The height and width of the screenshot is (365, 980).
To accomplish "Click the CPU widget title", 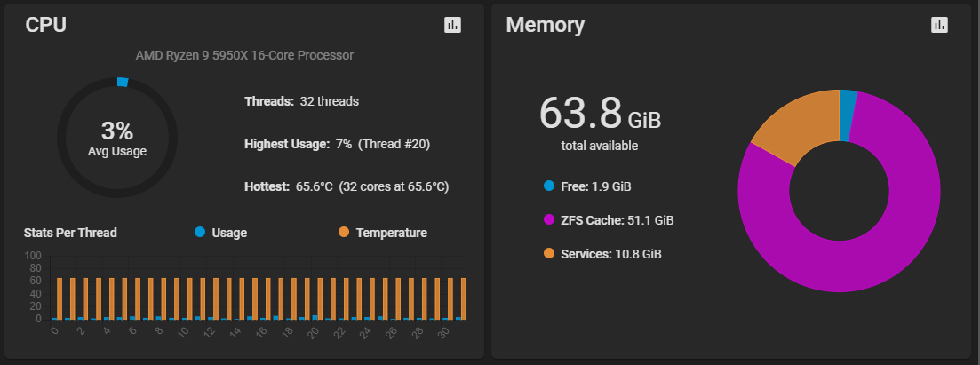I will pos(46,25).
